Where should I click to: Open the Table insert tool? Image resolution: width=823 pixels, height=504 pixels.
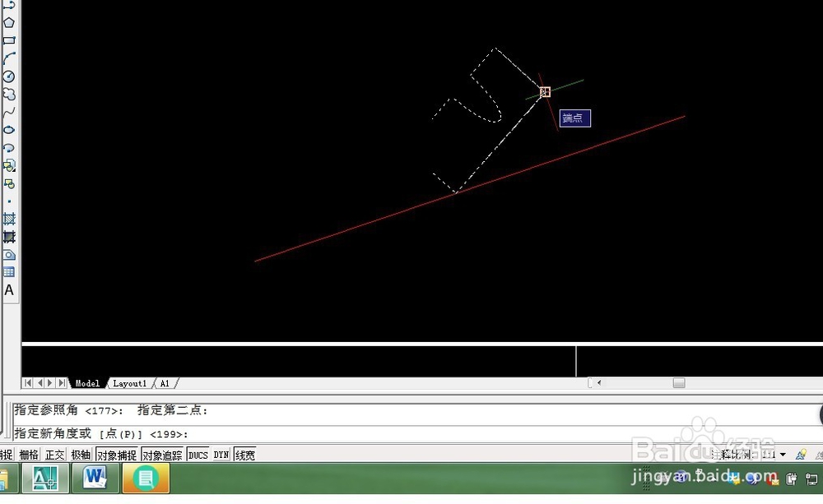9,272
